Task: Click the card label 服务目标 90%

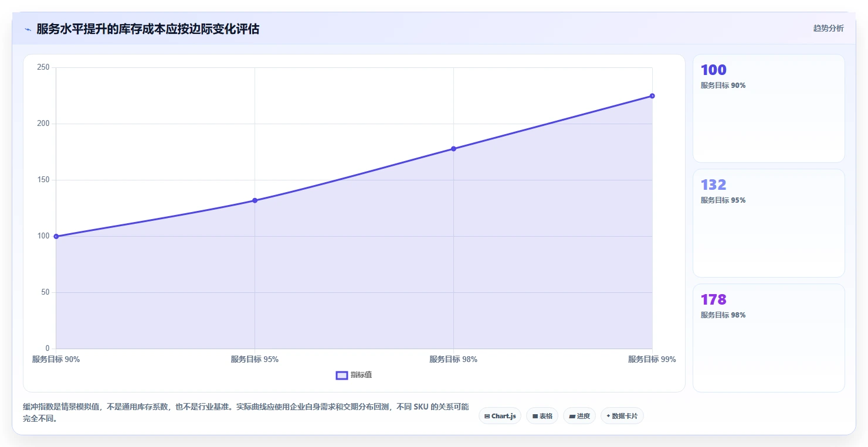Action: pos(723,86)
